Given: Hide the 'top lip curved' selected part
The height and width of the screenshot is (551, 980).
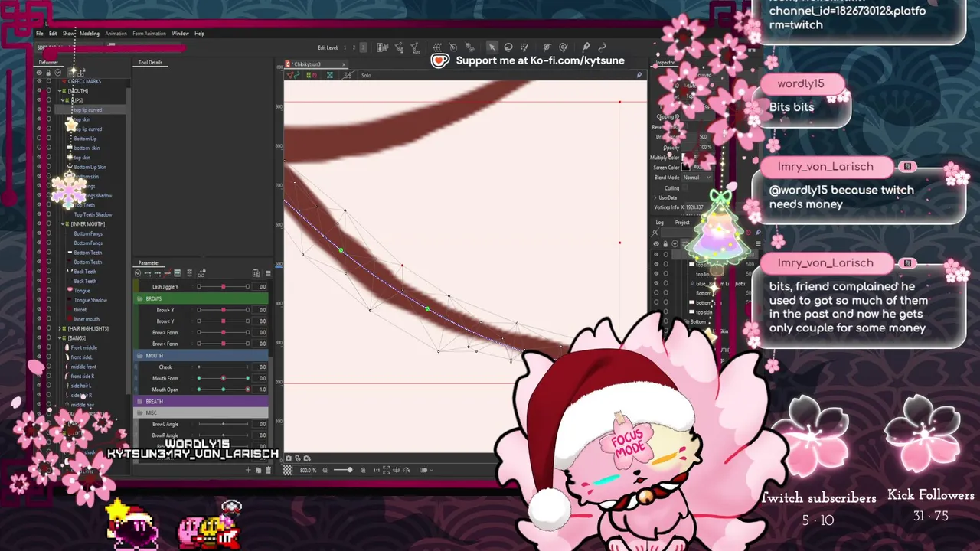Looking at the screenshot, I should [39, 109].
